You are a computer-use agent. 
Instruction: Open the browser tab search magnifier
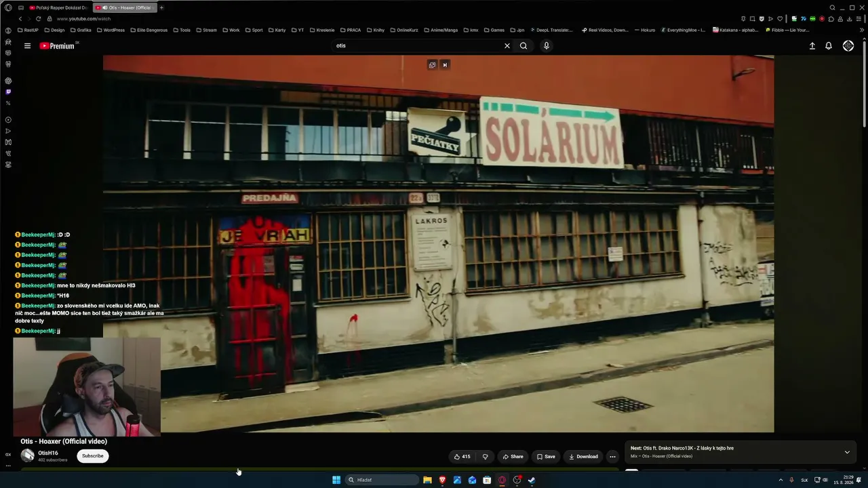tap(833, 7)
